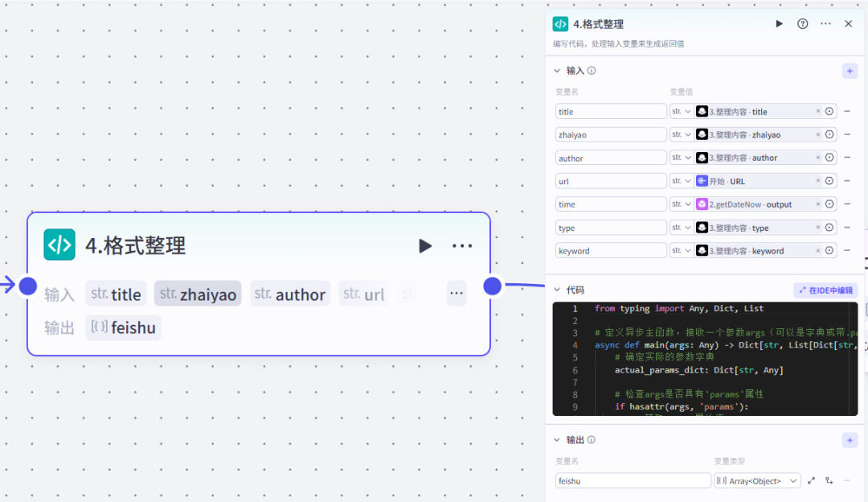868x502 pixels.
Task: Remove the keyword input row with minus icon
Action: [x=847, y=250]
